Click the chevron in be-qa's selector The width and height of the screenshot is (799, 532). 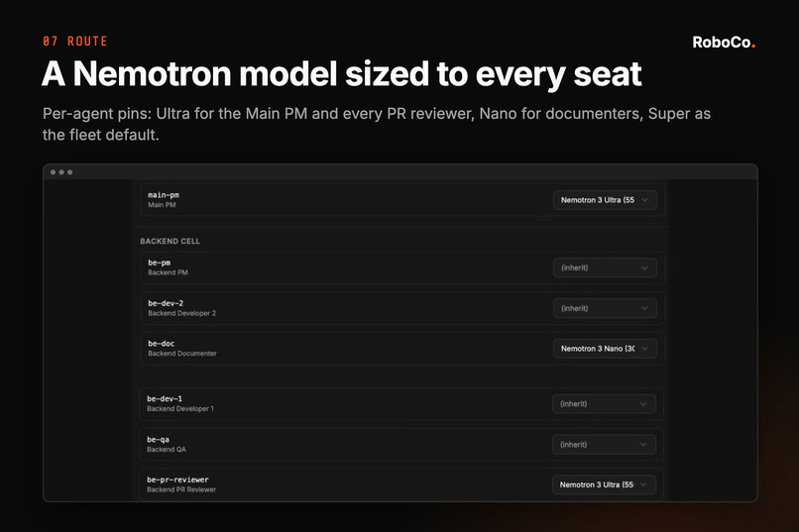643,445
